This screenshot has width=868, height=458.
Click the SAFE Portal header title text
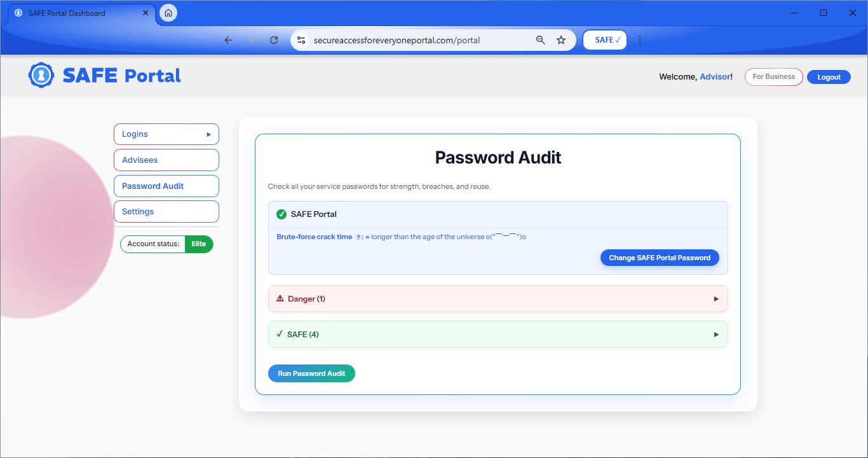click(x=121, y=76)
